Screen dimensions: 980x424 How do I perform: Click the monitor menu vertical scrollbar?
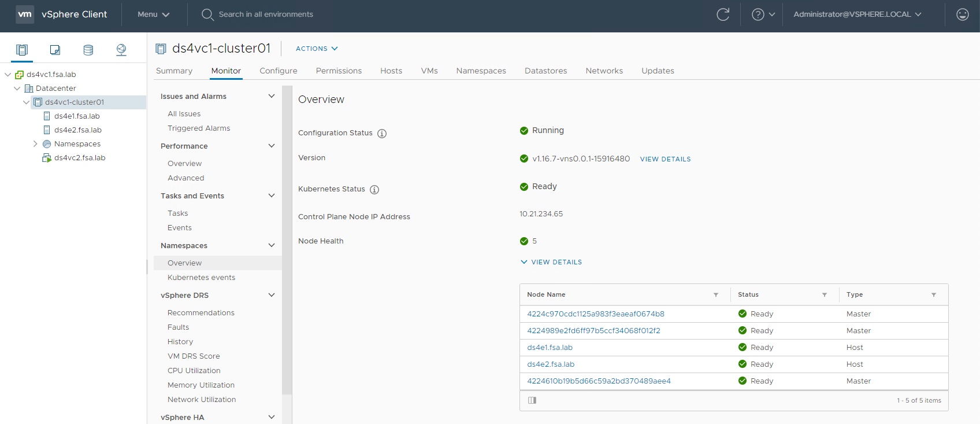click(287, 240)
